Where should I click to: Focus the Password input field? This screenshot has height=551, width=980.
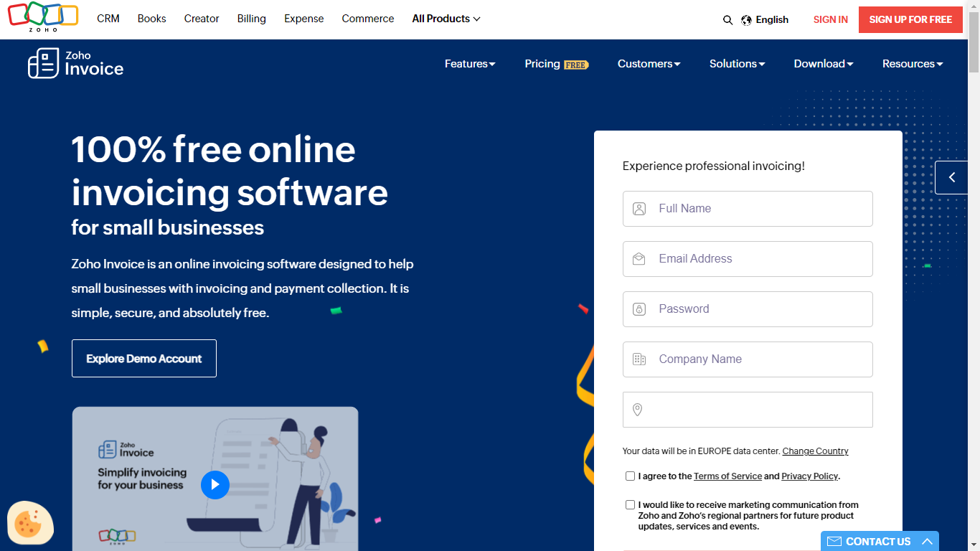[748, 309]
